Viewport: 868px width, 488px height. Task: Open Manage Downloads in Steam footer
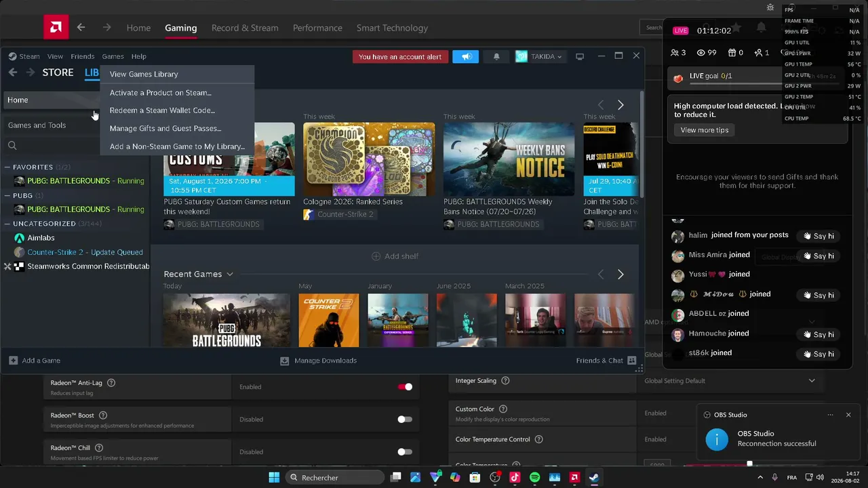pyautogui.click(x=319, y=361)
